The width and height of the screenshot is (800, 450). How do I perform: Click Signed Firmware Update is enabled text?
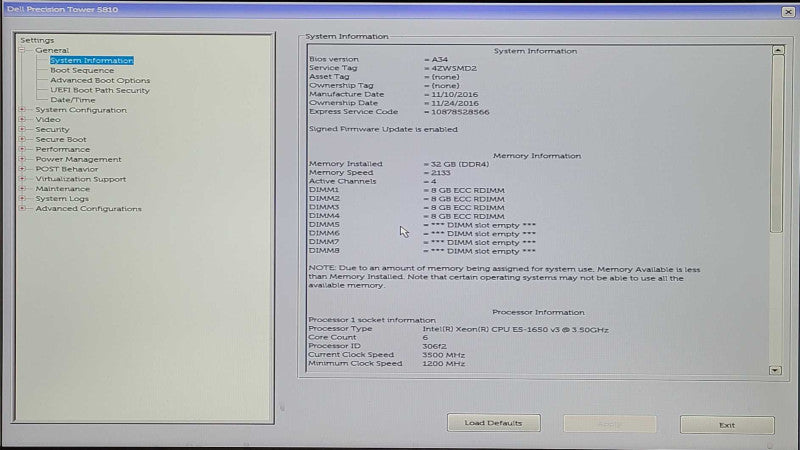[383, 129]
